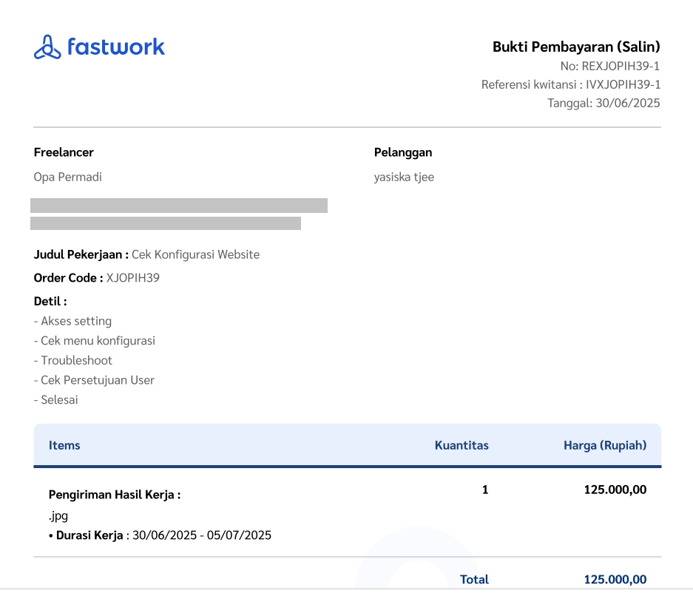This screenshot has width=693, height=616.
Task: Click the longer redacted gray bar
Action: 179,206
